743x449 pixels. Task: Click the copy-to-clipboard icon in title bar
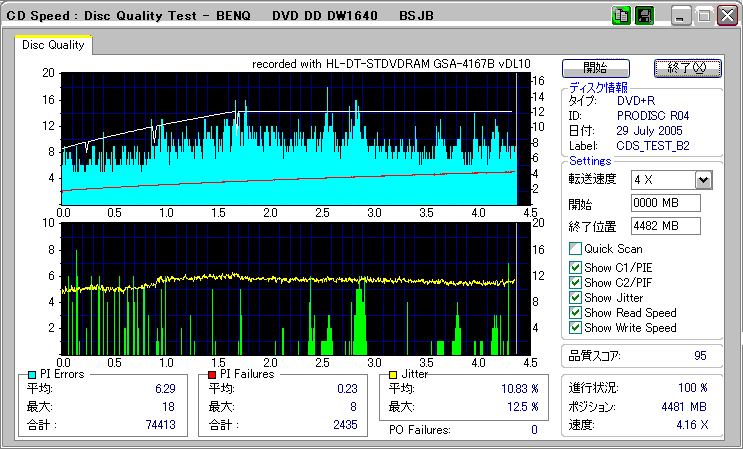point(620,16)
